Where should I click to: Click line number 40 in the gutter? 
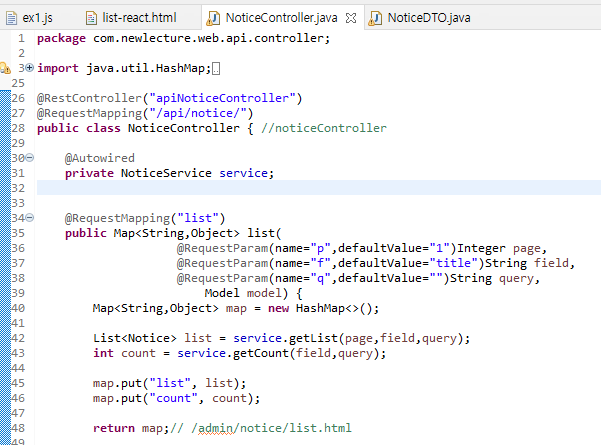(x=18, y=308)
